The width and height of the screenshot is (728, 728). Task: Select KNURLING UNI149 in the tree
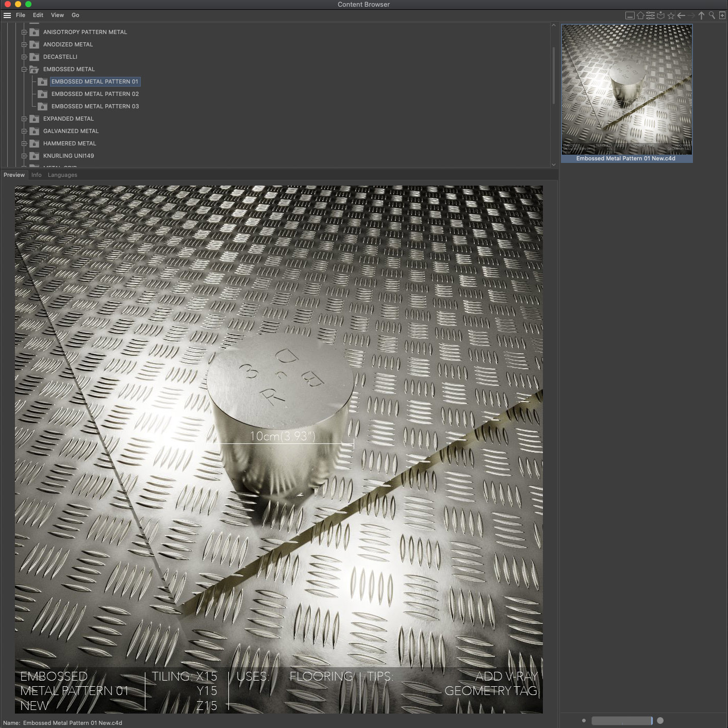point(69,156)
